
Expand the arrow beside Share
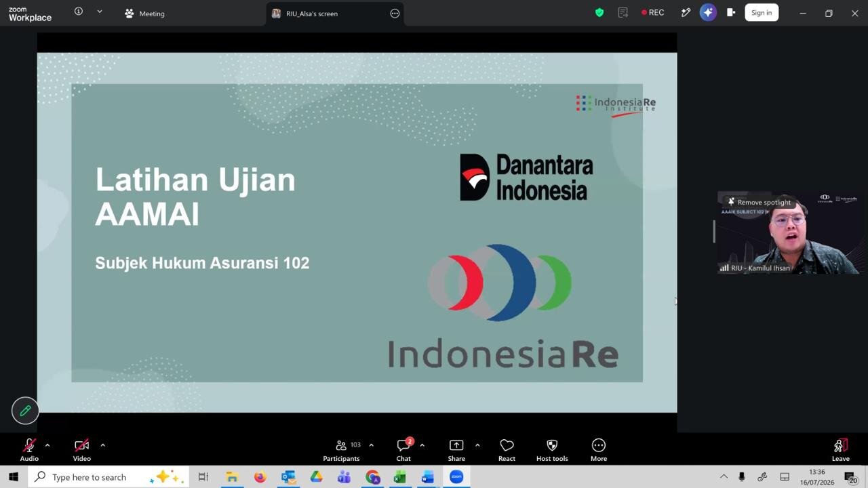pyautogui.click(x=477, y=445)
